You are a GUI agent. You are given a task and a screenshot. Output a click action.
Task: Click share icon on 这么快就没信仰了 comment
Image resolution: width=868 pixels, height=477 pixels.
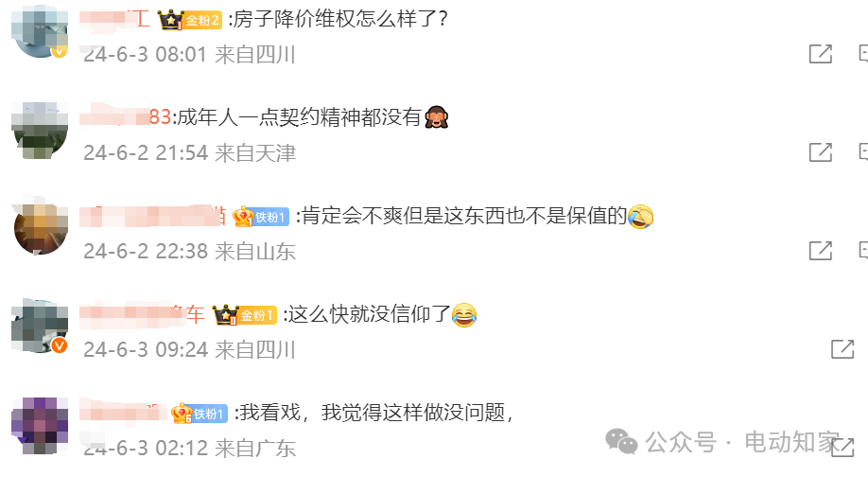click(842, 349)
